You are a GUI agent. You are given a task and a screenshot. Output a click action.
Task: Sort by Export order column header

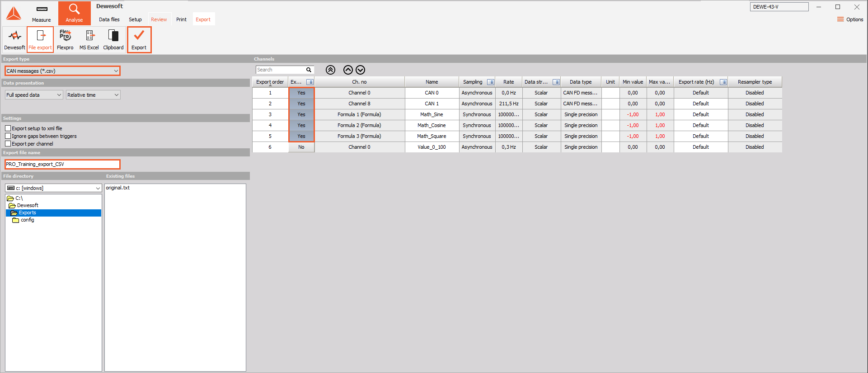pyautogui.click(x=270, y=82)
